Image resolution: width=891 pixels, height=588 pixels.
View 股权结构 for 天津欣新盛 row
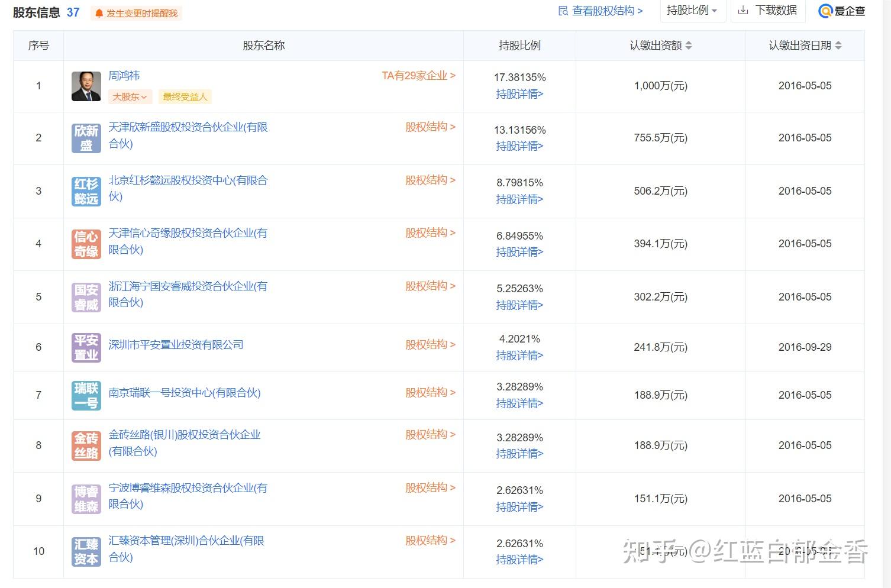[431, 127]
